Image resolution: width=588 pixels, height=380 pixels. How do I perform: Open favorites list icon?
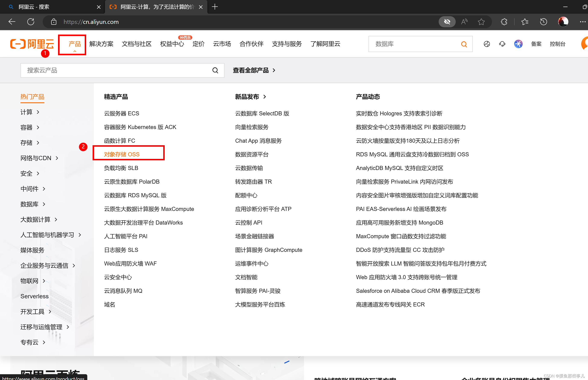coord(525,22)
